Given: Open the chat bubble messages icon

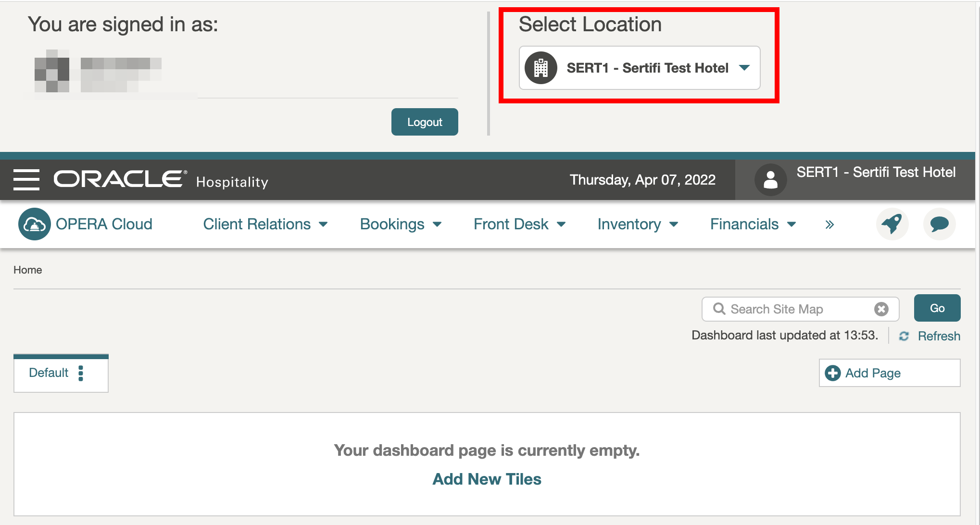Looking at the screenshot, I should 939,224.
